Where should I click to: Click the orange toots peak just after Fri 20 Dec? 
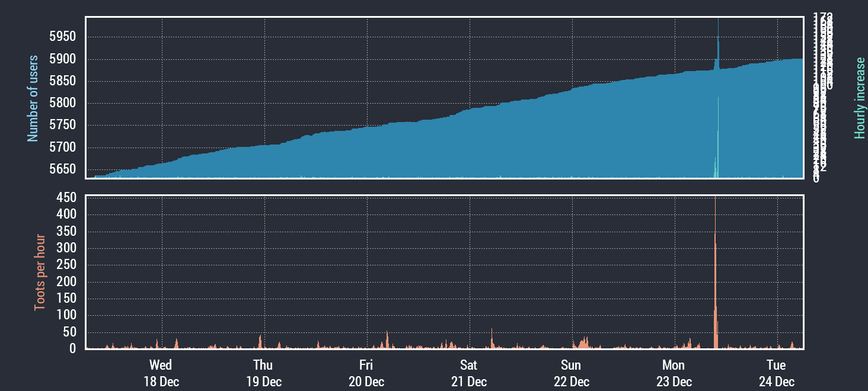pos(387,339)
